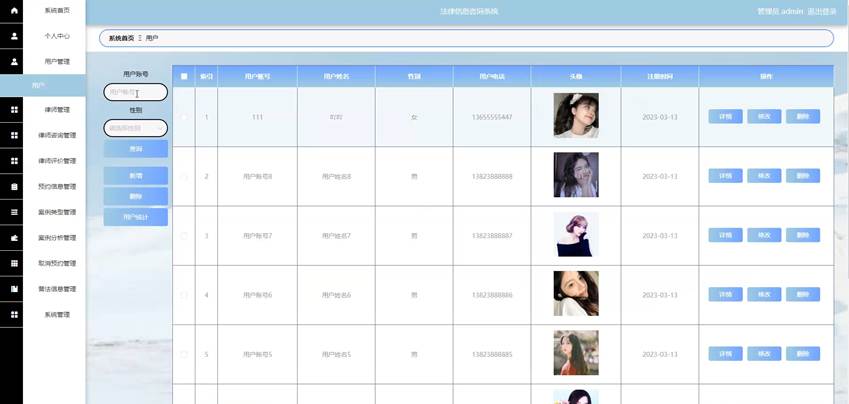This screenshot has height=404, width=849.
Task: Click 删除 button for row 1
Action: (803, 116)
